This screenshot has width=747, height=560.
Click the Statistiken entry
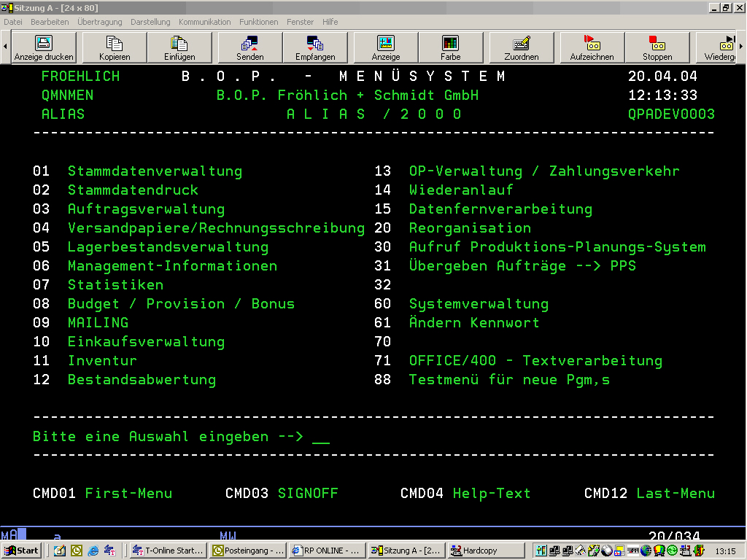point(116,285)
